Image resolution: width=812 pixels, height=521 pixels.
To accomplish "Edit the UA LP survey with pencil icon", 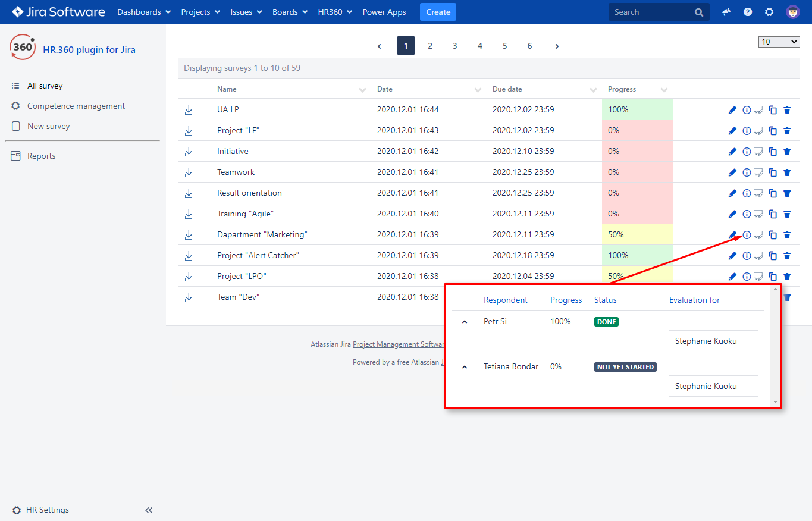I will 732,110.
